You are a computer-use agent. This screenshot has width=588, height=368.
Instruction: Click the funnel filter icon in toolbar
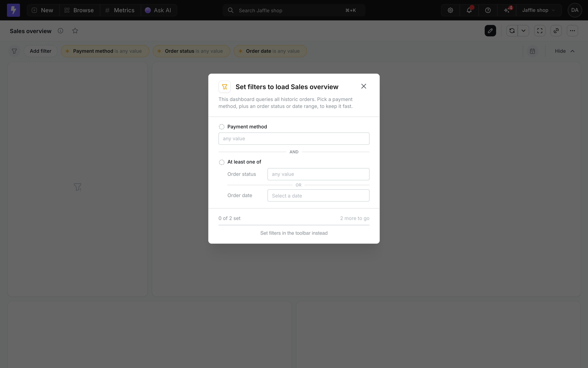pos(14,51)
